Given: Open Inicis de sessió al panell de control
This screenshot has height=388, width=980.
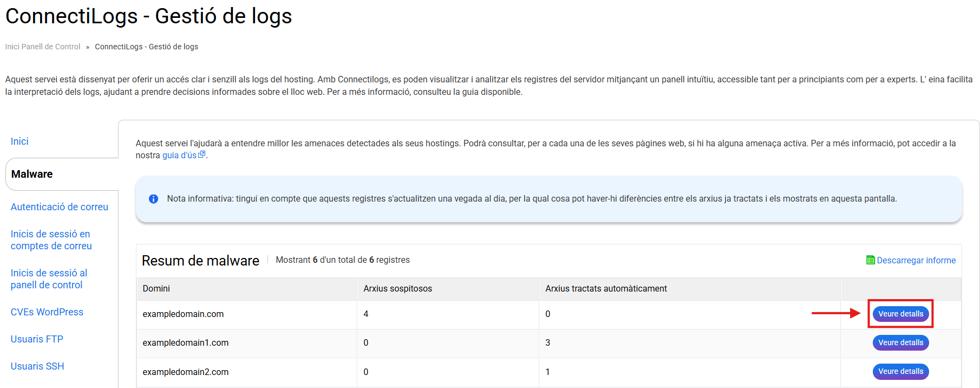Looking at the screenshot, I should click(49, 279).
